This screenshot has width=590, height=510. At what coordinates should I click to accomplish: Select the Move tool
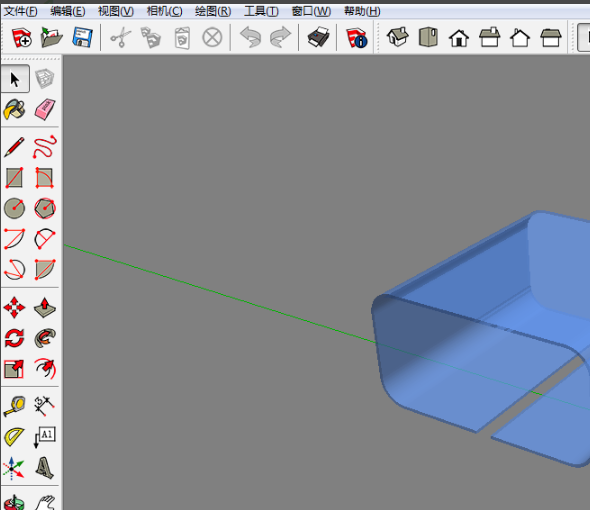point(14,308)
